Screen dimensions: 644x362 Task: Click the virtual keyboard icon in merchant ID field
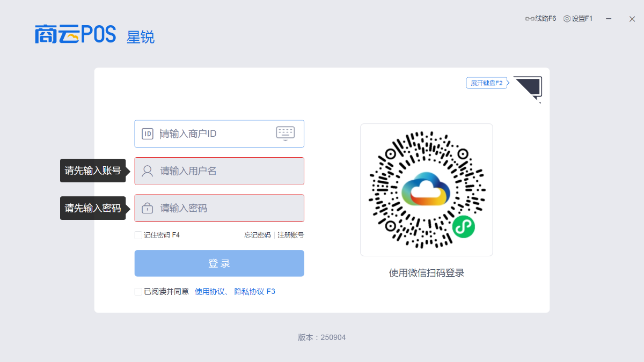(x=285, y=133)
